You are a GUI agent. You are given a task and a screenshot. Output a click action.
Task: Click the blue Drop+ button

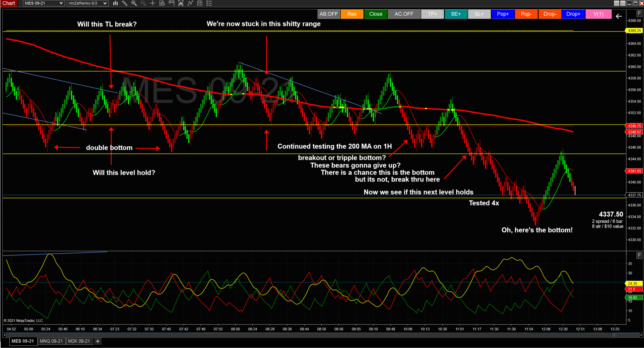coord(573,14)
